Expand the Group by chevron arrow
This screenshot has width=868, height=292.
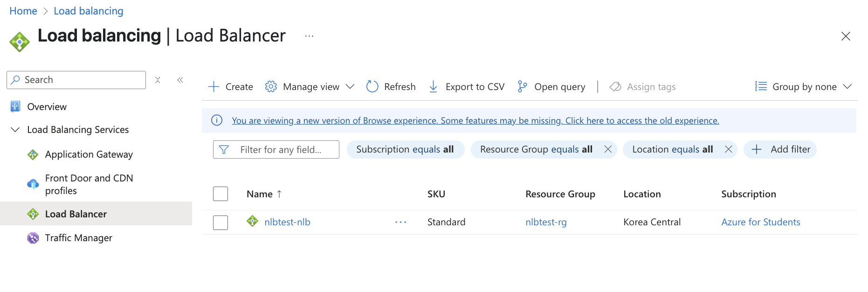847,87
